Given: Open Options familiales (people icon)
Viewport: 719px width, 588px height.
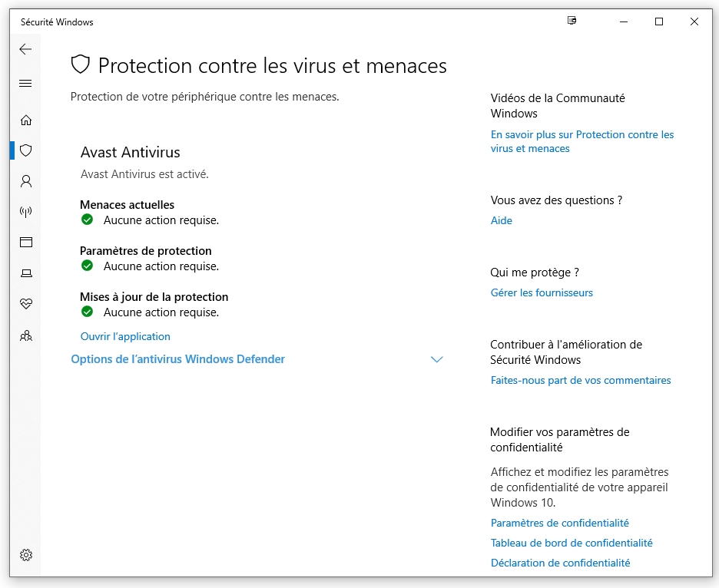Looking at the screenshot, I should [25, 335].
